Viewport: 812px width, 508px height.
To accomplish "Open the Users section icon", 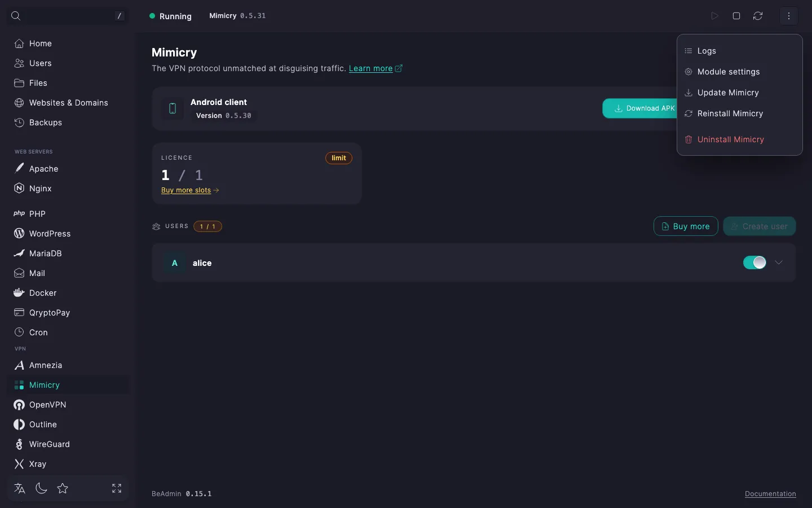I will [19, 63].
